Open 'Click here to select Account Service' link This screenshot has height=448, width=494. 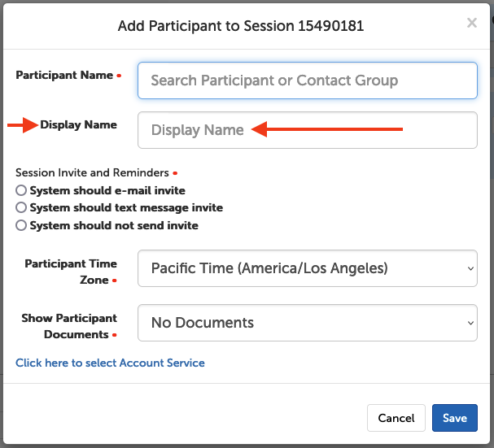tap(110, 363)
